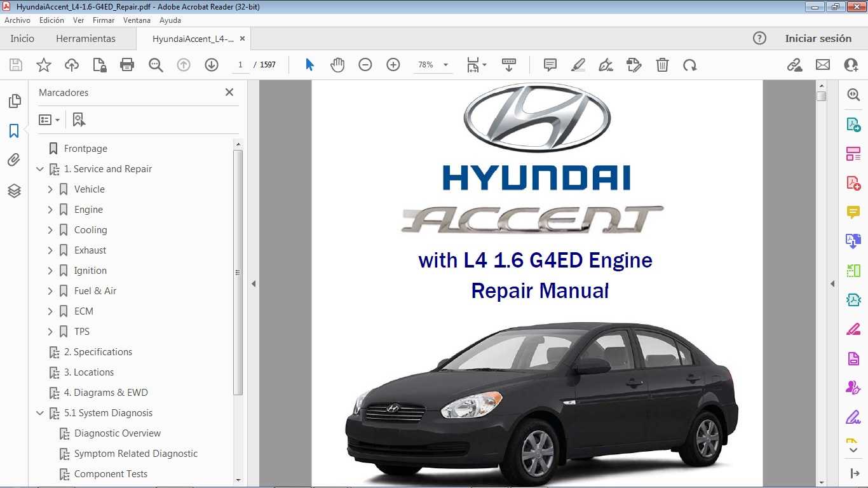
Task: Close the HyundaiAccent document tab
Action: click(x=242, y=38)
